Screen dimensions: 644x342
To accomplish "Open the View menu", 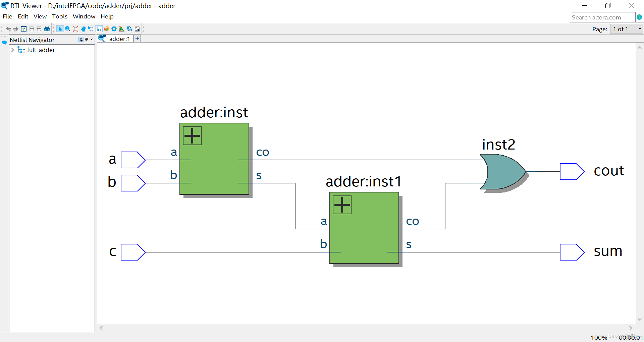I will [40, 16].
